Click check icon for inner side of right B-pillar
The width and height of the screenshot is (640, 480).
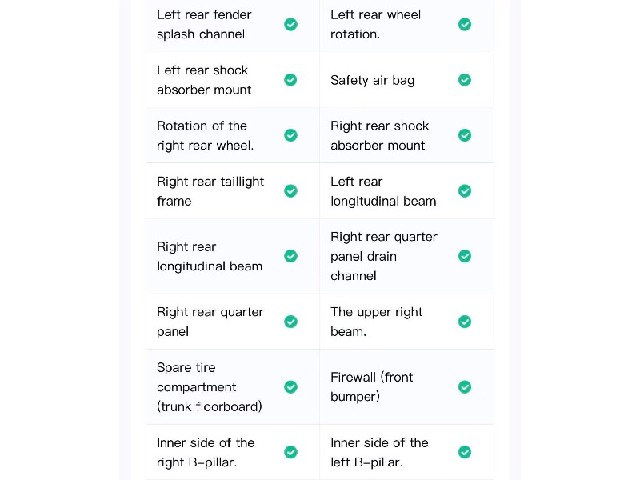tap(291, 452)
